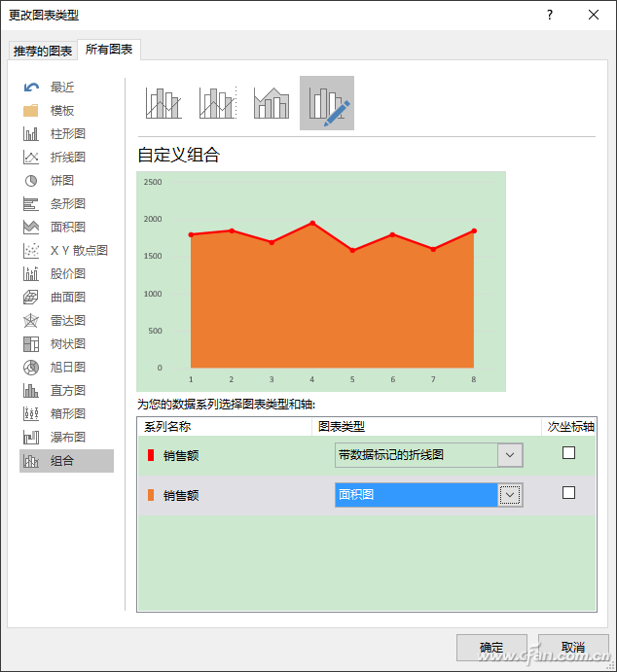Click the red series color marker
617x672 pixels.
151,455
